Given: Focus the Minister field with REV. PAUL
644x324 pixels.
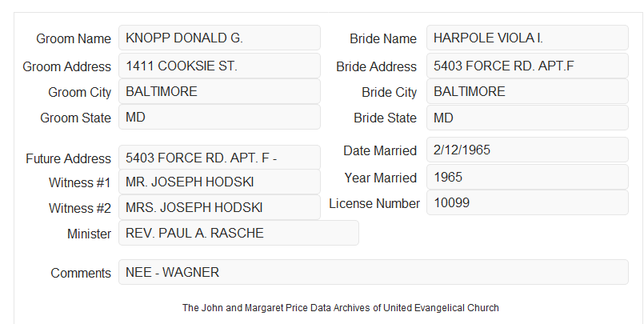Looking at the screenshot, I should coord(238,233).
